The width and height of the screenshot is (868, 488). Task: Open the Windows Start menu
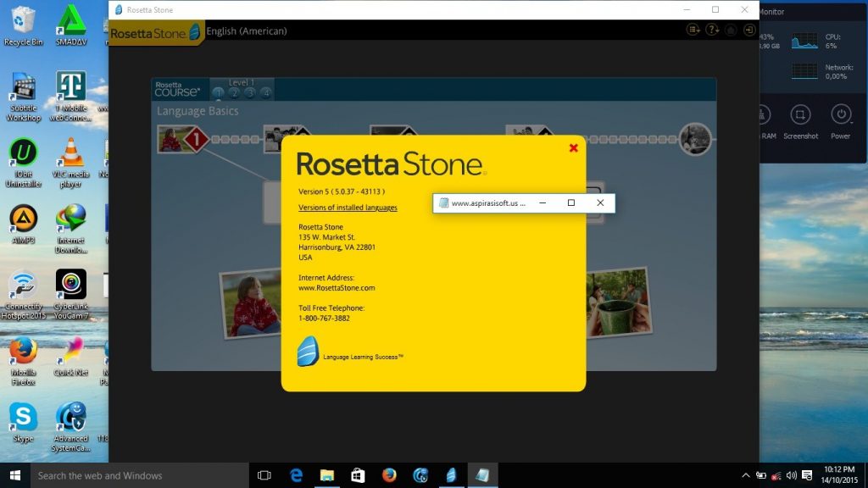[15, 475]
